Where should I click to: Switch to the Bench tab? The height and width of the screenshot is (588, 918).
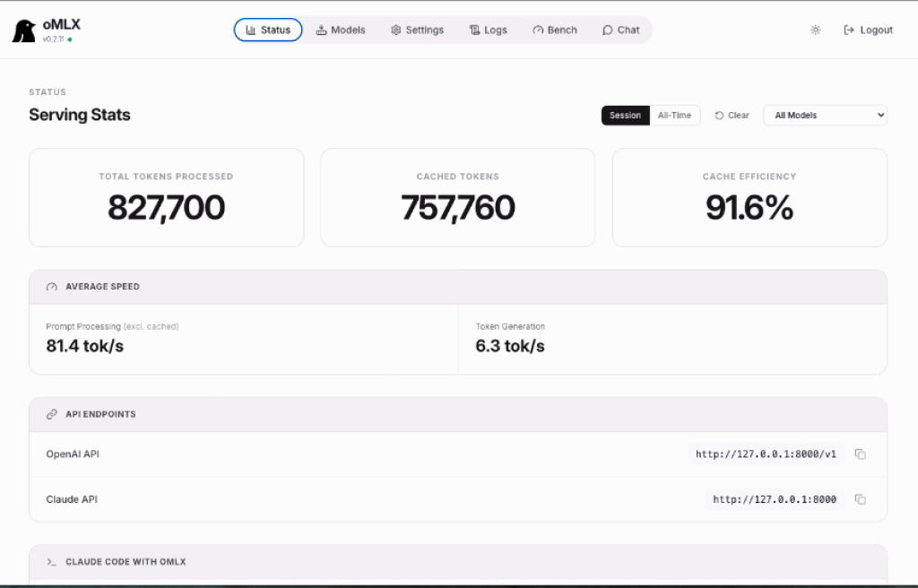click(x=555, y=30)
